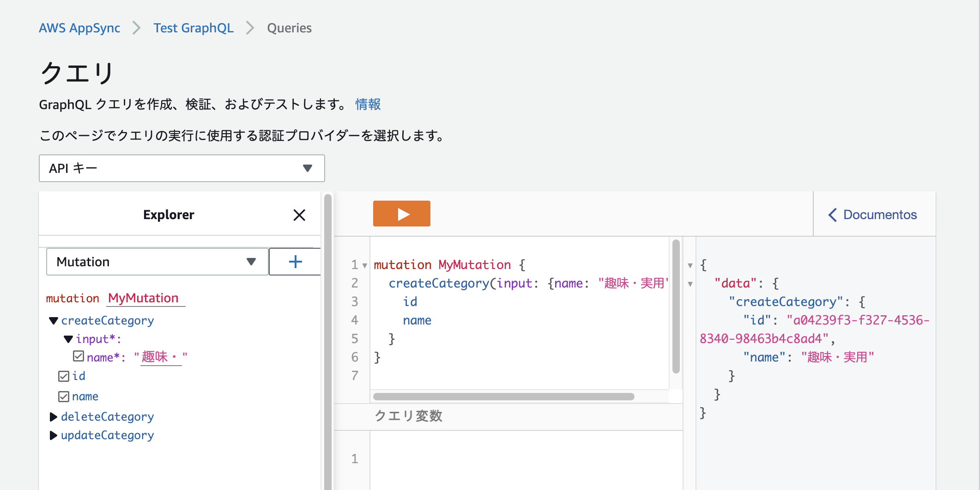Click the "createCategory" key in the result
Image resolution: width=980 pixels, height=490 pixels.
[786, 302]
